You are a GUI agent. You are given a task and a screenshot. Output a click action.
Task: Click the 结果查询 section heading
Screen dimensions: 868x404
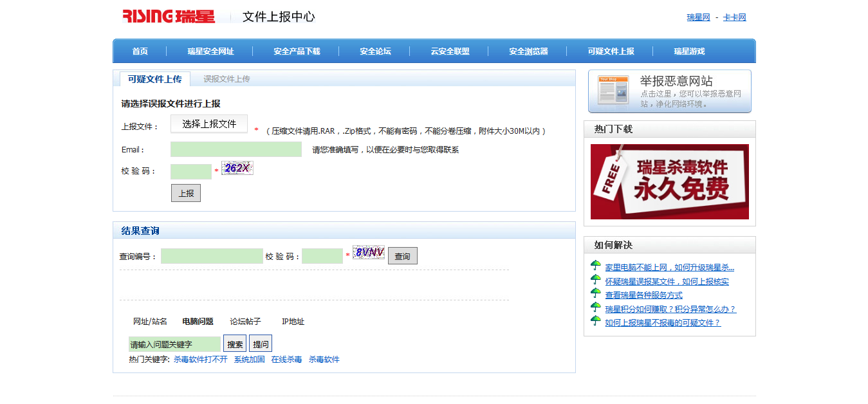[x=140, y=230]
